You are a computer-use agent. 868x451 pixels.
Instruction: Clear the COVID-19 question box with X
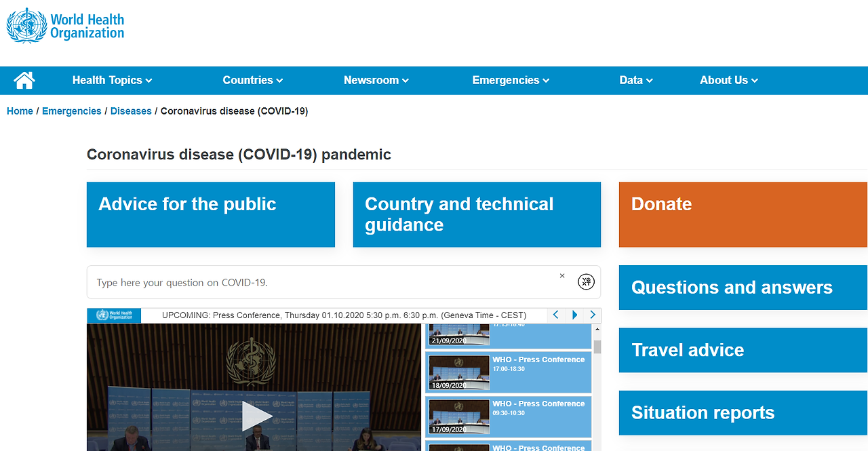(x=562, y=275)
